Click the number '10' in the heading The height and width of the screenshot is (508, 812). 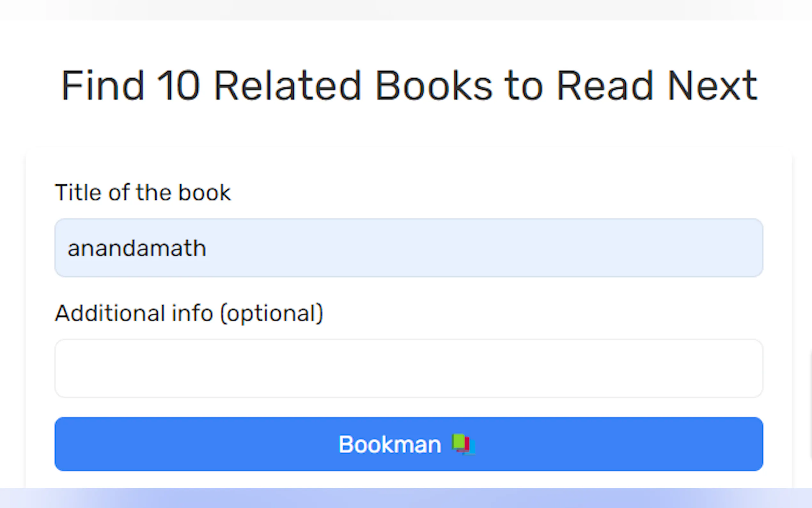178,85
